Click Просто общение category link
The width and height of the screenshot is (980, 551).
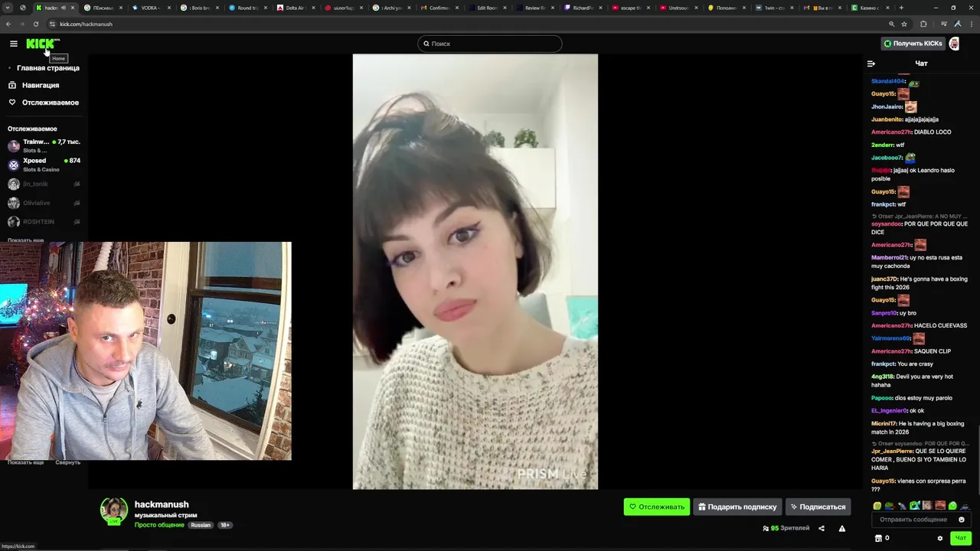pos(159,525)
